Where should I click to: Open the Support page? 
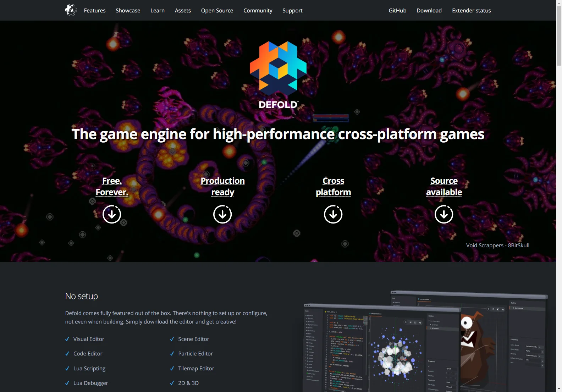click(x=292, y=11)
